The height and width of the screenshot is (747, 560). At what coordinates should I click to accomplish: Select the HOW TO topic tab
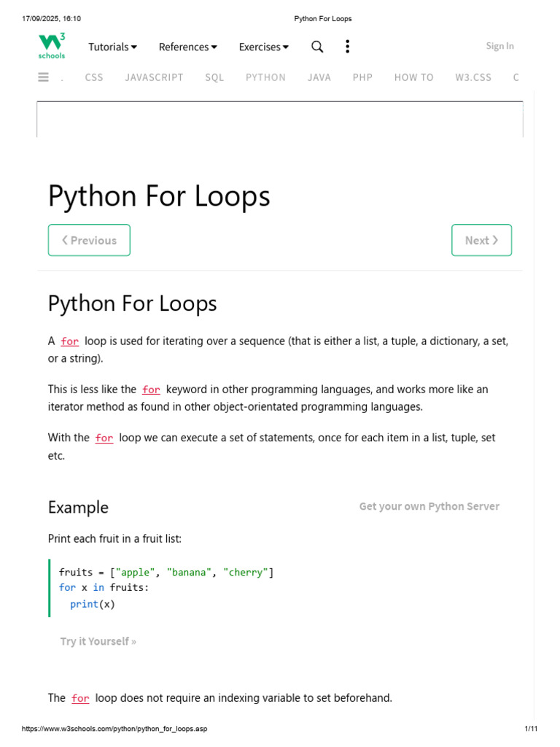point(414,77)
